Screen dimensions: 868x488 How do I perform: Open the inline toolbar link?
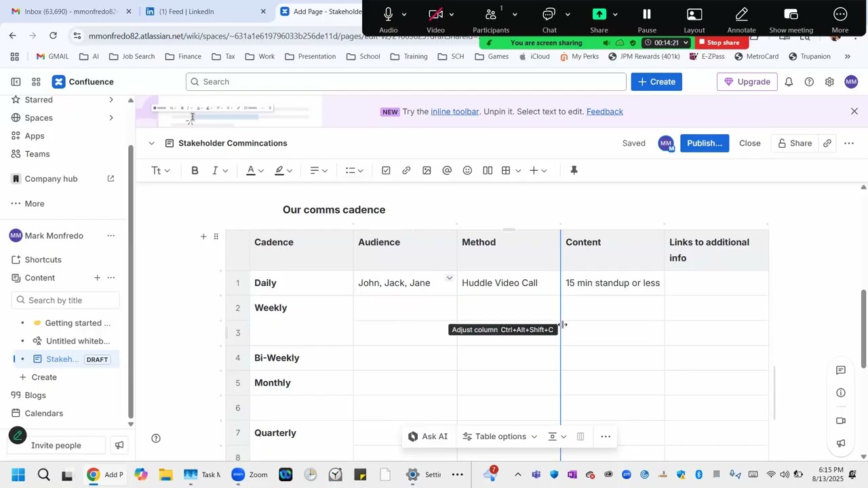pos(455,111)
